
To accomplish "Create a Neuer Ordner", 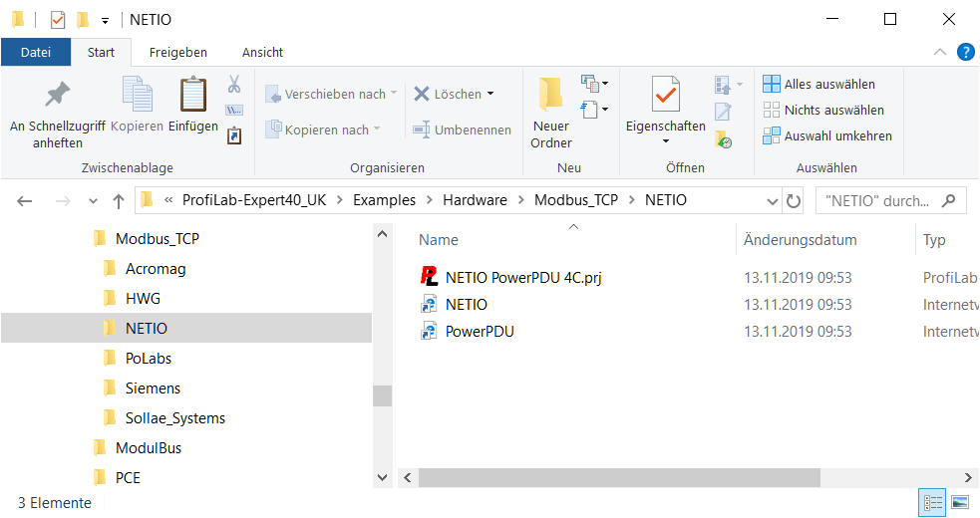I will pyautogui.click(x=551, y=114).
